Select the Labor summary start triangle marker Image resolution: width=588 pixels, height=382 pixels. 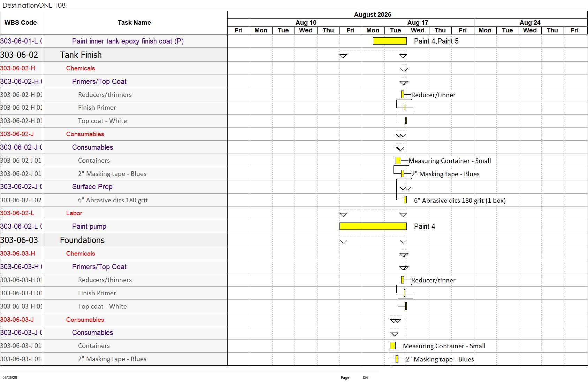click(343, 215)
